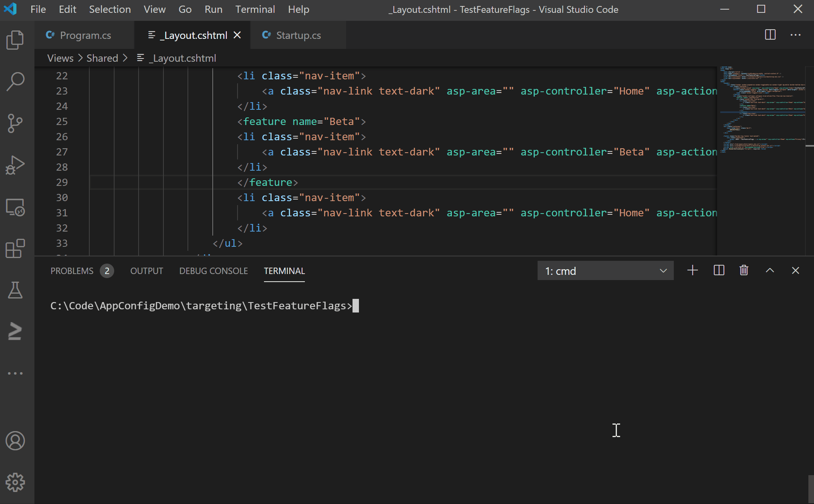The width and height of the screenshot is (814, 504).
Task: Click the Shared breadcrumb folder
Action: [102, 58]
